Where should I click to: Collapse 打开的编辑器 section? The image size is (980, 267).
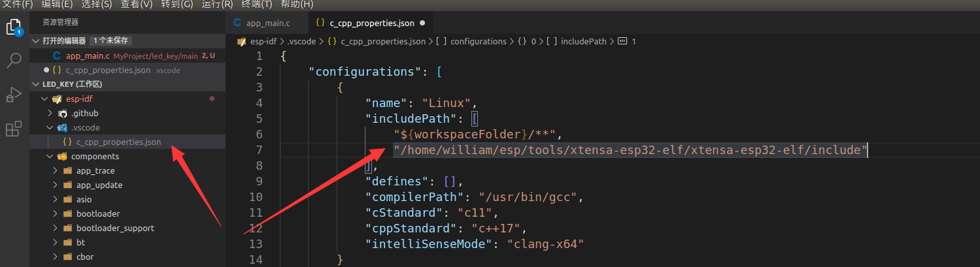click(x=36, y=40)
